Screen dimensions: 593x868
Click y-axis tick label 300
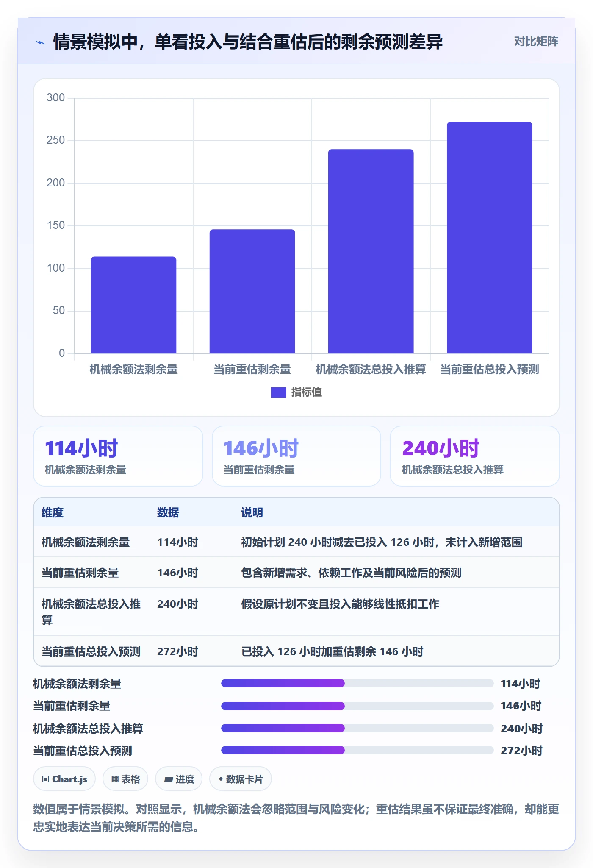click(55, 98)
